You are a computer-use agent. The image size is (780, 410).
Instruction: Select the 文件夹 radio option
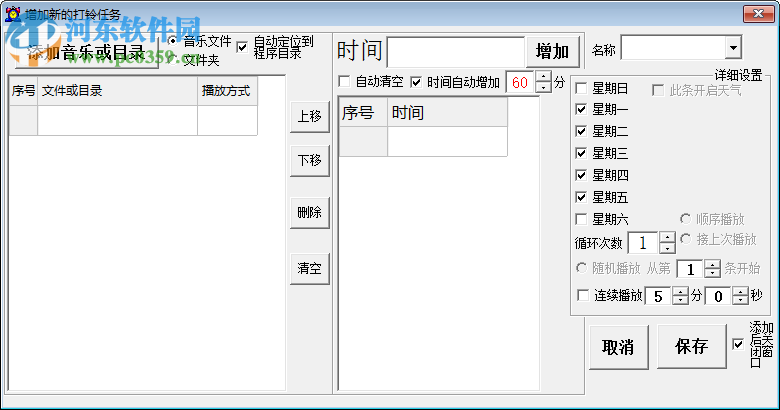[173, 61]
